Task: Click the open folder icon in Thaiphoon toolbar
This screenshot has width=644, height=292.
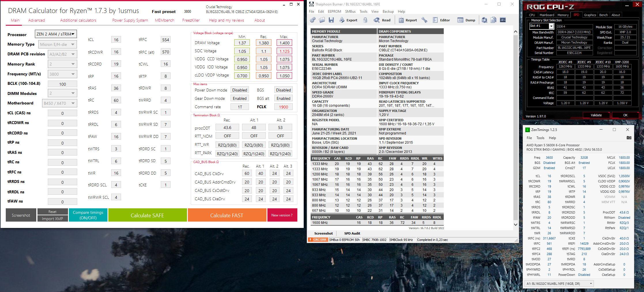Action: click(x=322, y=20)
